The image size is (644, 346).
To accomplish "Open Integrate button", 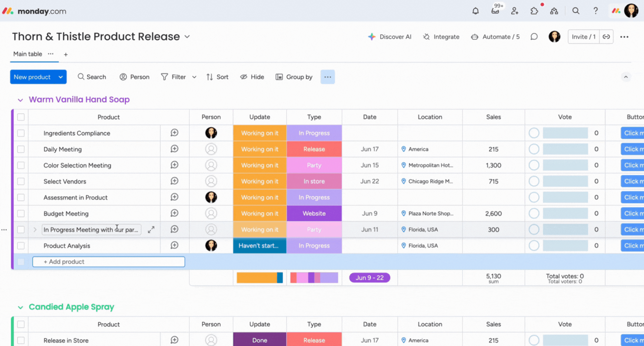I will [x=441, y=37].
